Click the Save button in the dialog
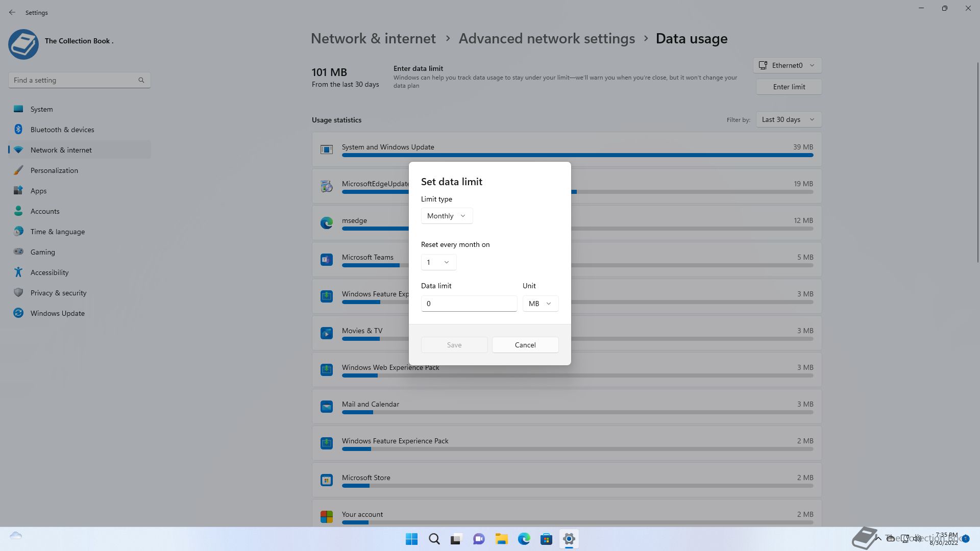This screenshot has width=980, height=551. click(454, 345)
